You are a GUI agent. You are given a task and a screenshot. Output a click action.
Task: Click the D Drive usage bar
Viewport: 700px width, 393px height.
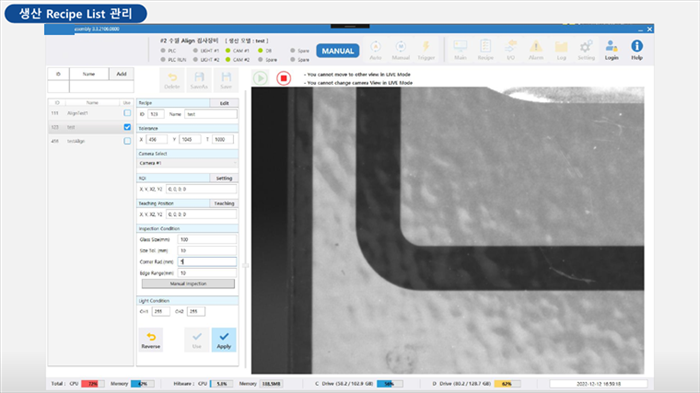click(x=508, y=384)
